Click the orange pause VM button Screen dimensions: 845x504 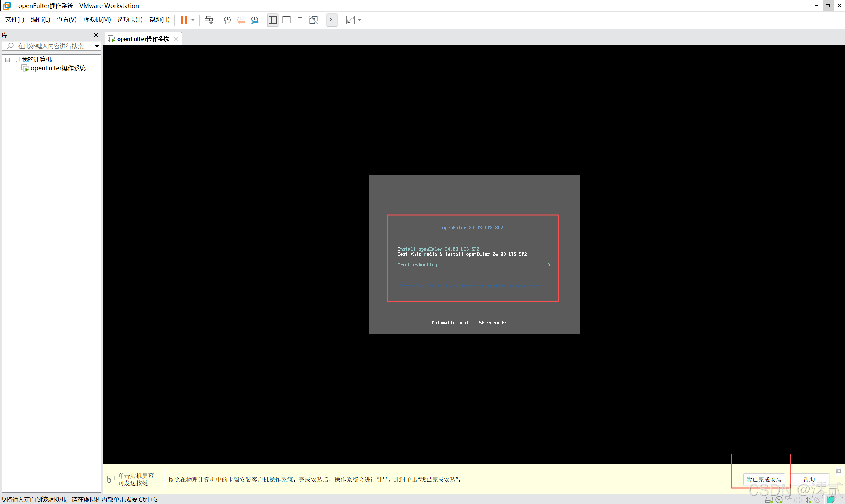pyautogui.click(x=184, y=20)
